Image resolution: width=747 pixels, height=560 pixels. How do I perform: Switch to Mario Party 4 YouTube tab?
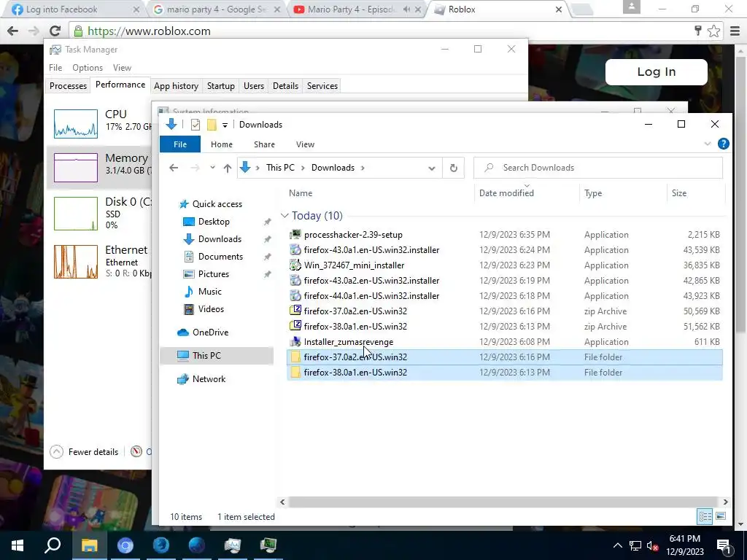coord(351,9)
